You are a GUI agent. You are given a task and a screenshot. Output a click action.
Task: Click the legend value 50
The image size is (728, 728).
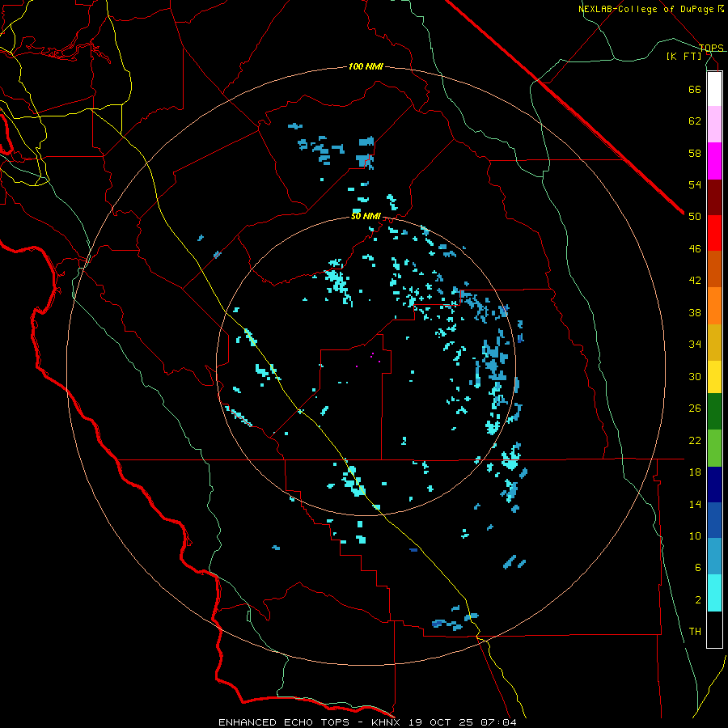pos(695,217)
